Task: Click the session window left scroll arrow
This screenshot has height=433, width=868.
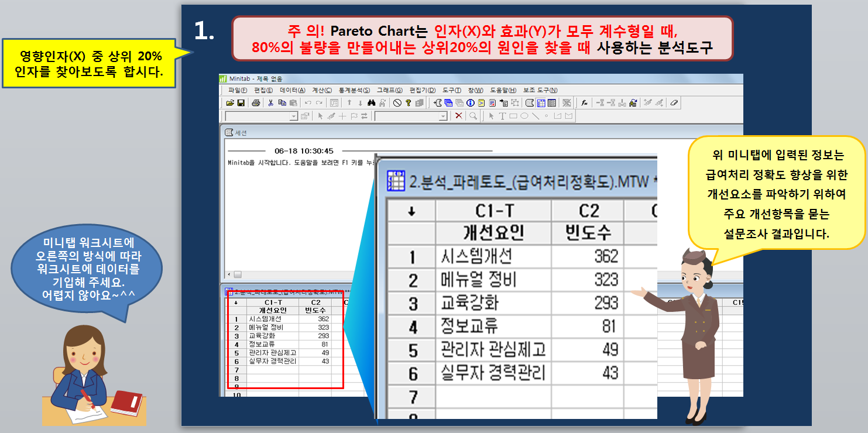Action: click(x=229, y=274)
